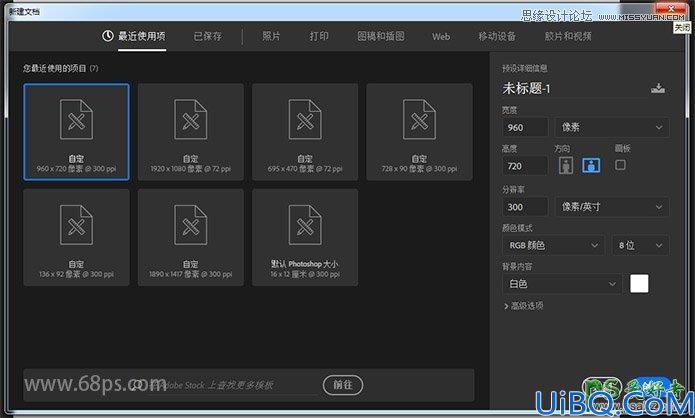Click 136 x 92 像素 @ 300 ppi text

point(76,274)
